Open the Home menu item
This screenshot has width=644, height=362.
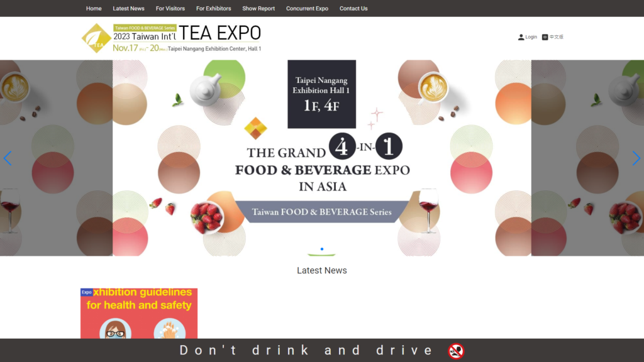click(94, 9)
